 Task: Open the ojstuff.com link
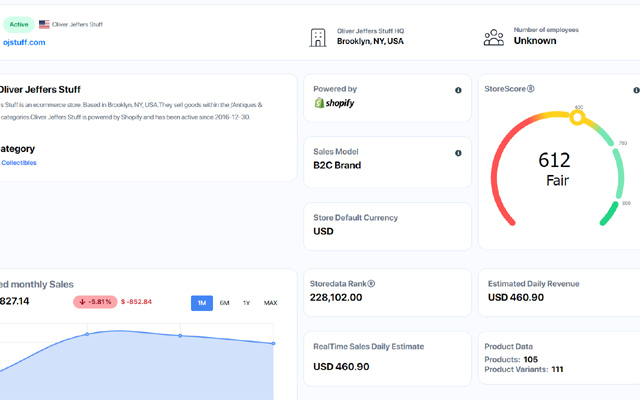point(24,42)
